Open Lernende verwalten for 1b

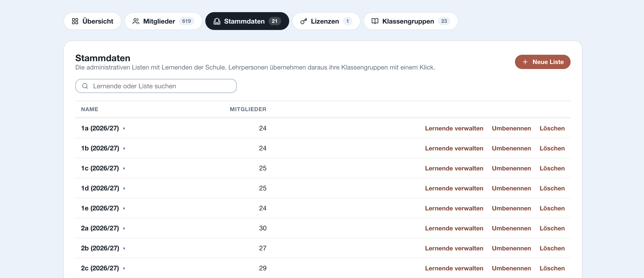[x=454, y=148]
